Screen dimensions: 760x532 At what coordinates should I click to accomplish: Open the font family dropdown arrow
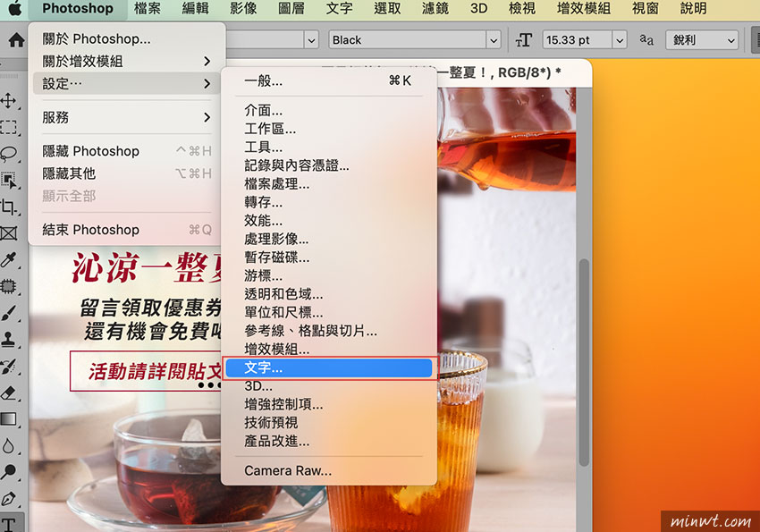pos(312,40)
